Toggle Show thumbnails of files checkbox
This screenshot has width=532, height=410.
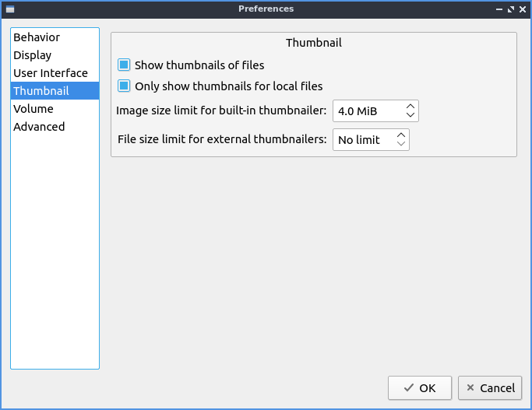(x=124, y=65)
